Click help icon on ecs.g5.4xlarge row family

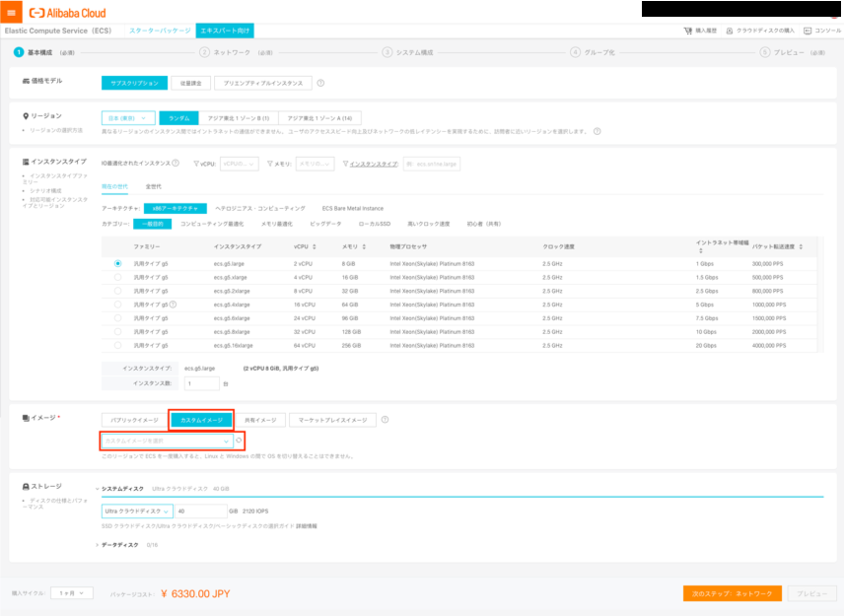(174, 305)
